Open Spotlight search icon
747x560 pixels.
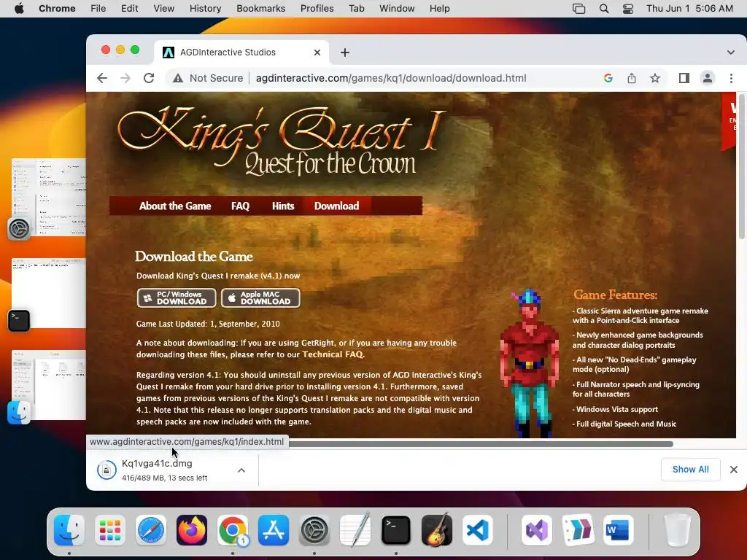click(x=603, y=9)
